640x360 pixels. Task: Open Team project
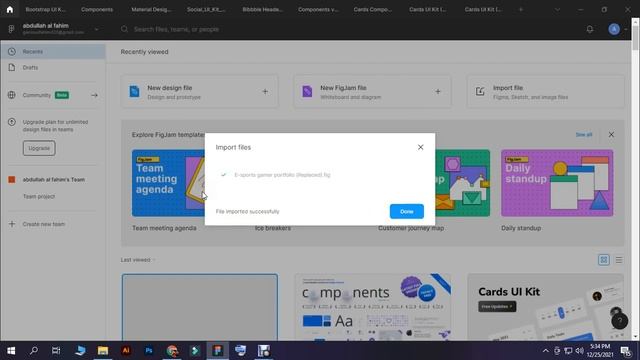[x=39, y=196]
